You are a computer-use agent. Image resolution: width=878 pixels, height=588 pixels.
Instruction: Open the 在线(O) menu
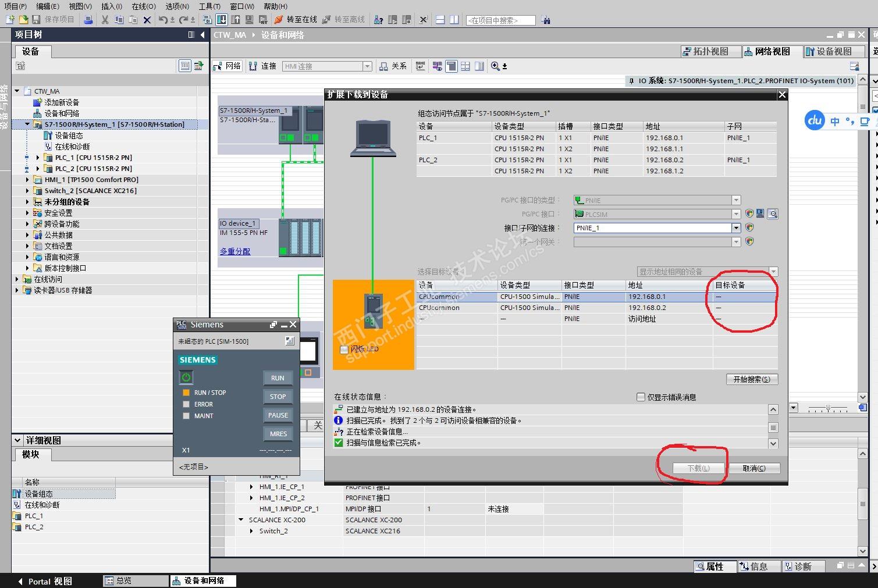point(144,6)
